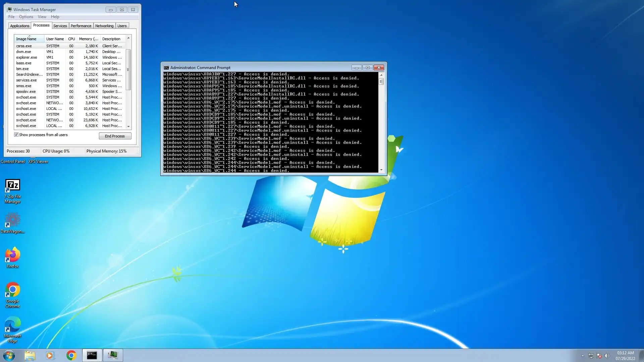Open Windows Media Player taskbar icon
Image resolution: width=644 pixels, height=362 pixels.
[50, 355]
